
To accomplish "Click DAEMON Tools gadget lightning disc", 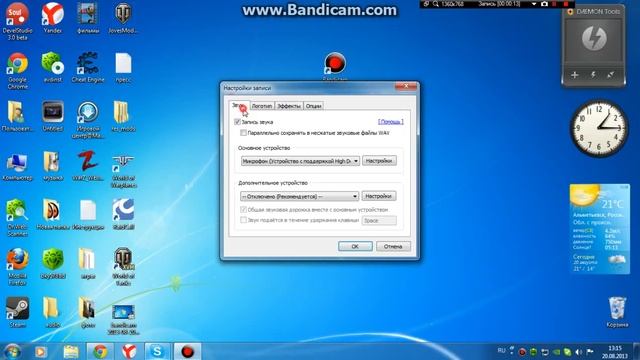I will pyautogui.click(x=594, y=38).
